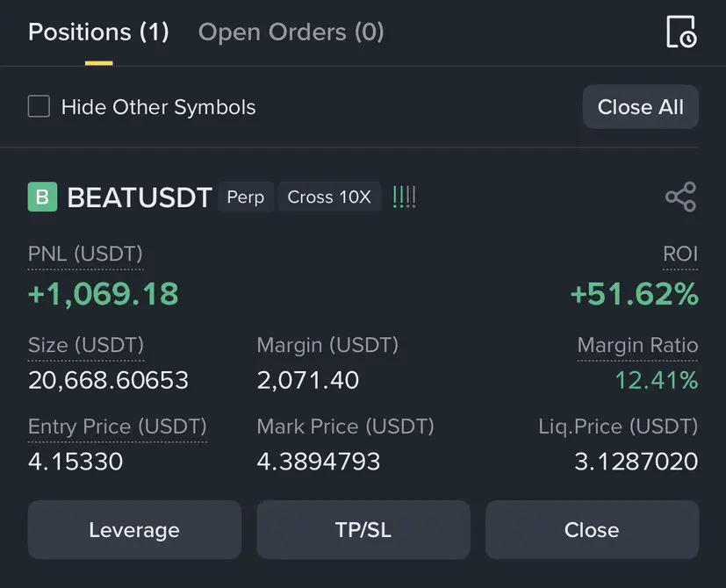The height and width of the screenshot is (588, 726).
Task: Click the +51.62% ROI value
Action: point(634,294)
